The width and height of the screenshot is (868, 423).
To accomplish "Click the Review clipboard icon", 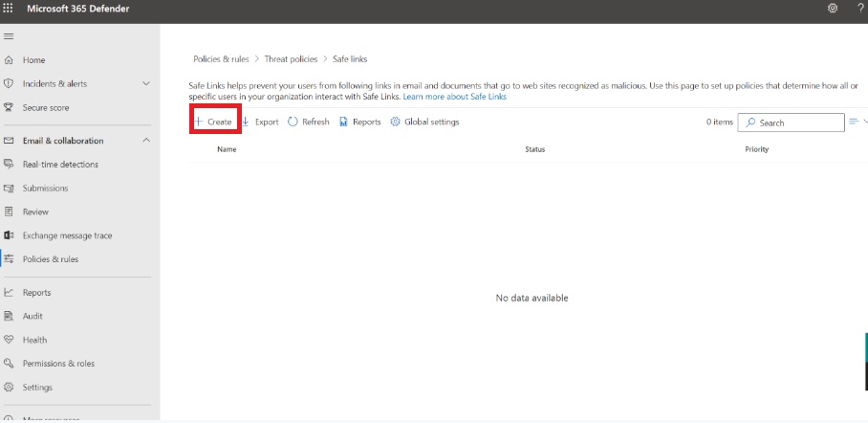I will [x=9, y=211].
